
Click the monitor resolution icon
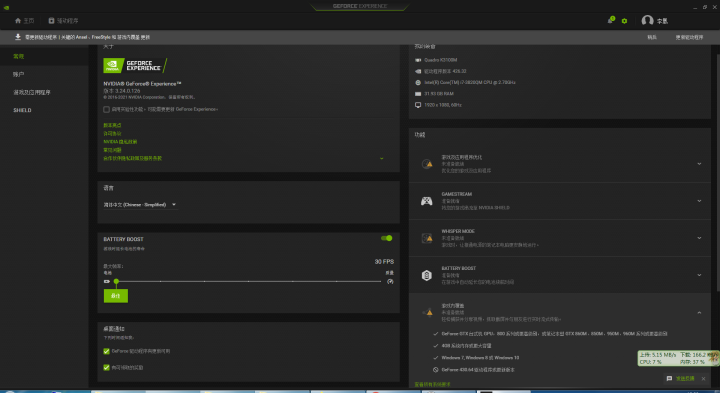click(x=418, y=105)
